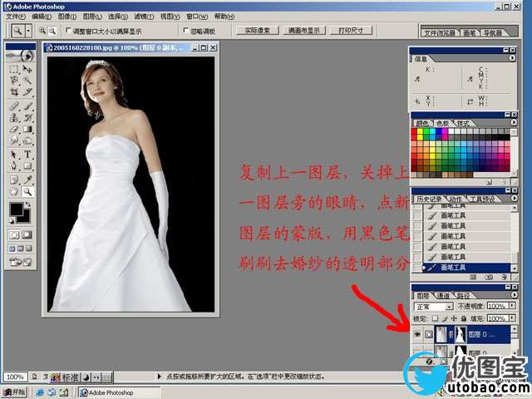The image size is (532, 399).
Task: Select the Magic Wand tool
Action: click(27, 81)
